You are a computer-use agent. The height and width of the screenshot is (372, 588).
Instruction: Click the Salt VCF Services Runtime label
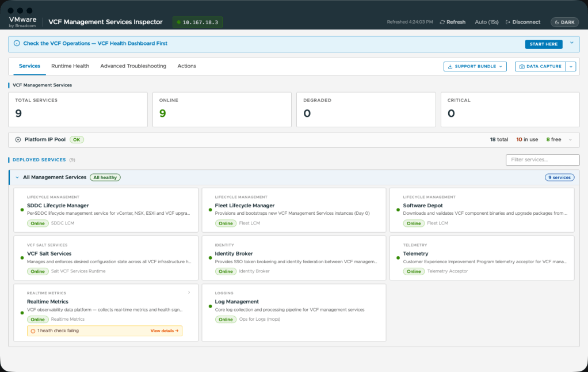pos(78,271)
